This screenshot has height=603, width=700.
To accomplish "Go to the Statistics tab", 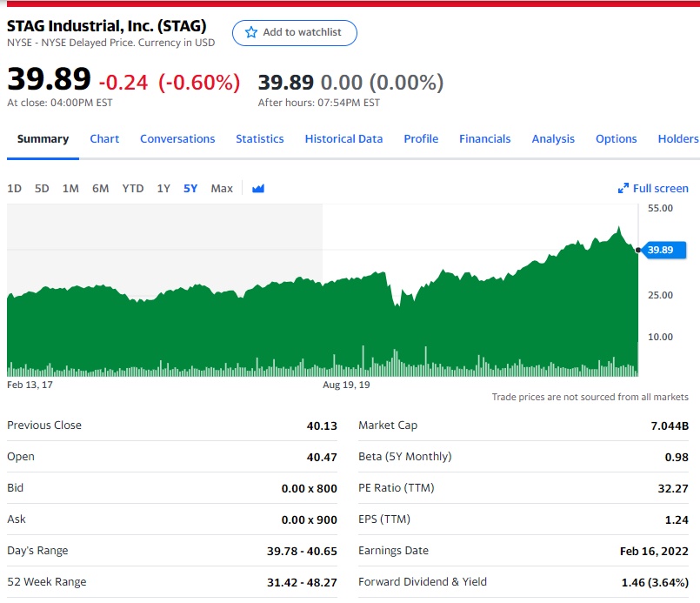I will [260, 139].
